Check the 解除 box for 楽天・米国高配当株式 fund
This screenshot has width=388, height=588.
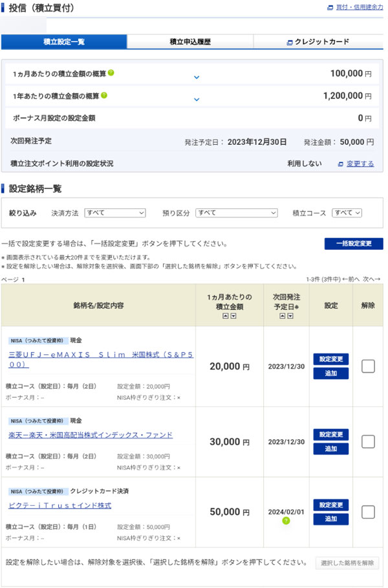pos(368,442)
